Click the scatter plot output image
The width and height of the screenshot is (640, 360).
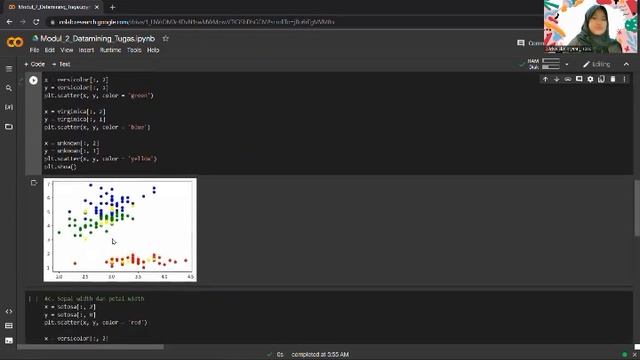120,230
